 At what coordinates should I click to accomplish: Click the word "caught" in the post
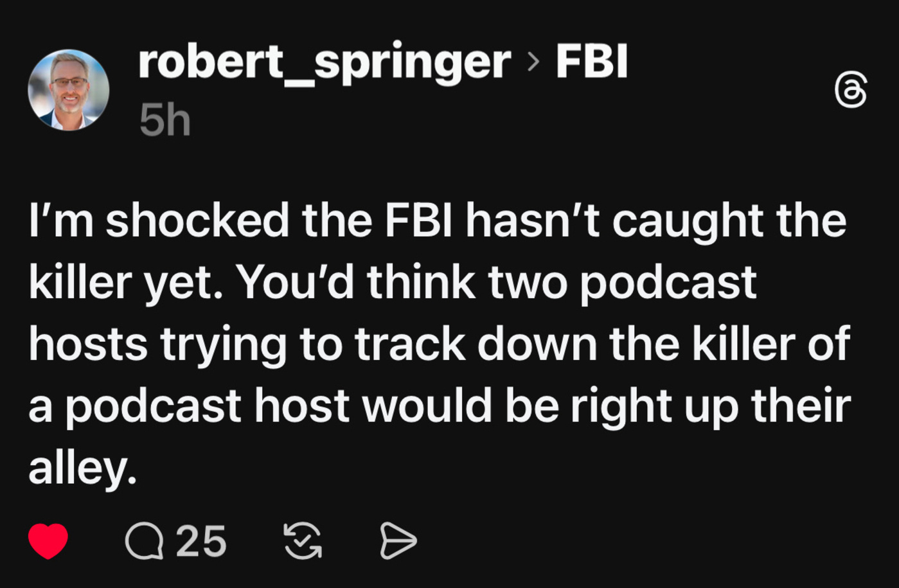pyautogui.click(x=689, y=220)
